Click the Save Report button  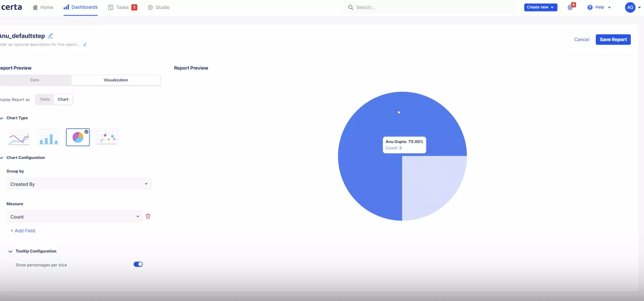[613, 39]
